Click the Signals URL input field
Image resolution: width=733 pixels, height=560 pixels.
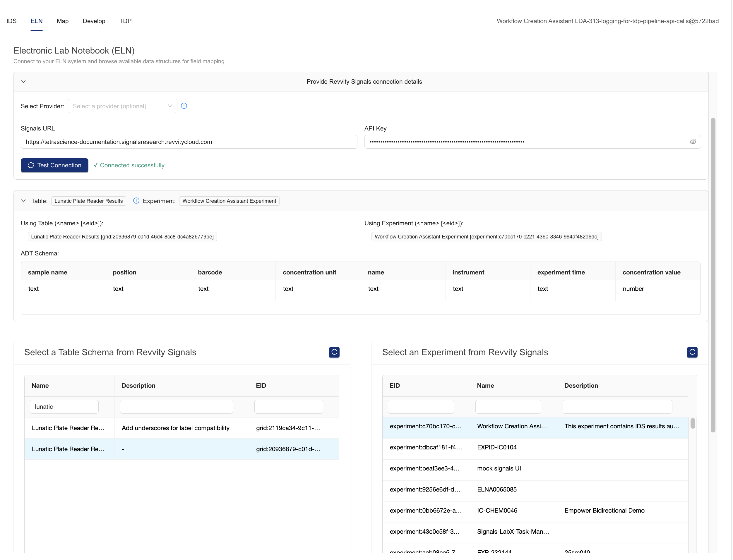tap(189, 142)
